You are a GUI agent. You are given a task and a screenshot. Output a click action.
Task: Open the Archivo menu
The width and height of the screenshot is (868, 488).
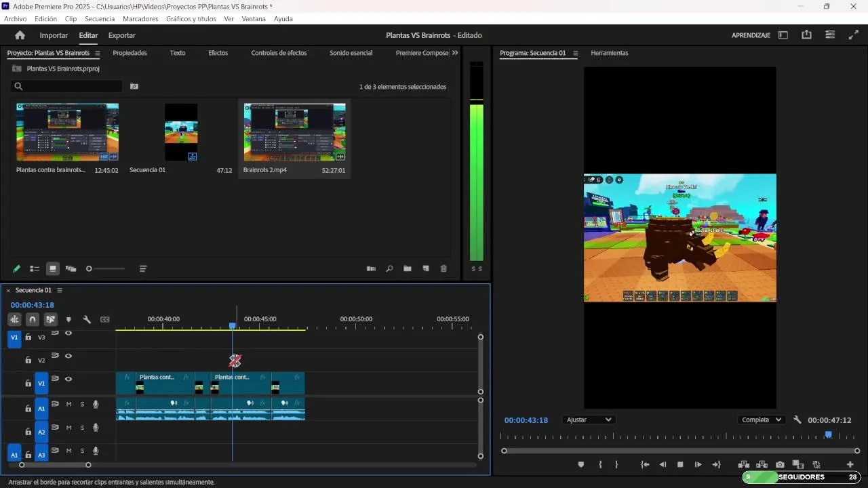(15, 19)
